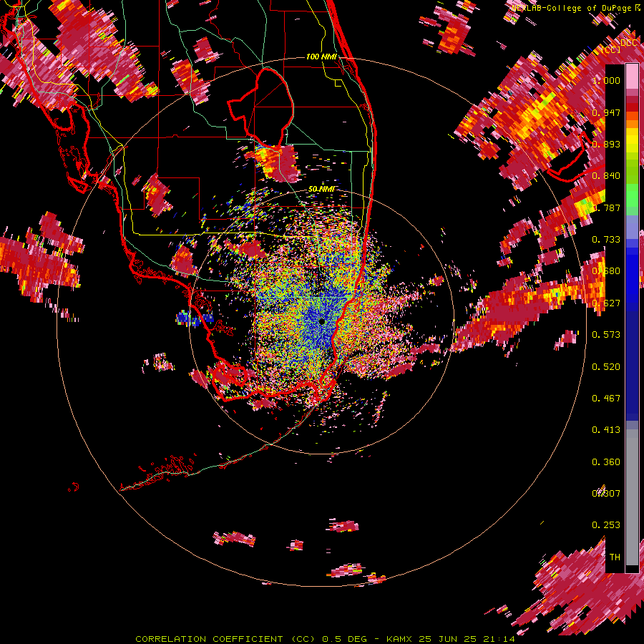This screenshot has height=644, width=644.
Task: Click the "0.413" color scale value
Action: [606, 429]
